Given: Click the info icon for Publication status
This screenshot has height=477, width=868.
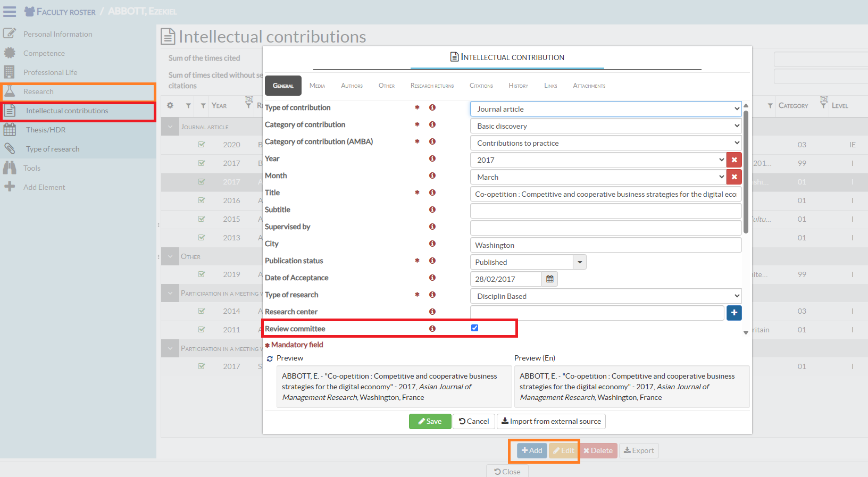Looking at the screenshot, I should pos(432,261).
